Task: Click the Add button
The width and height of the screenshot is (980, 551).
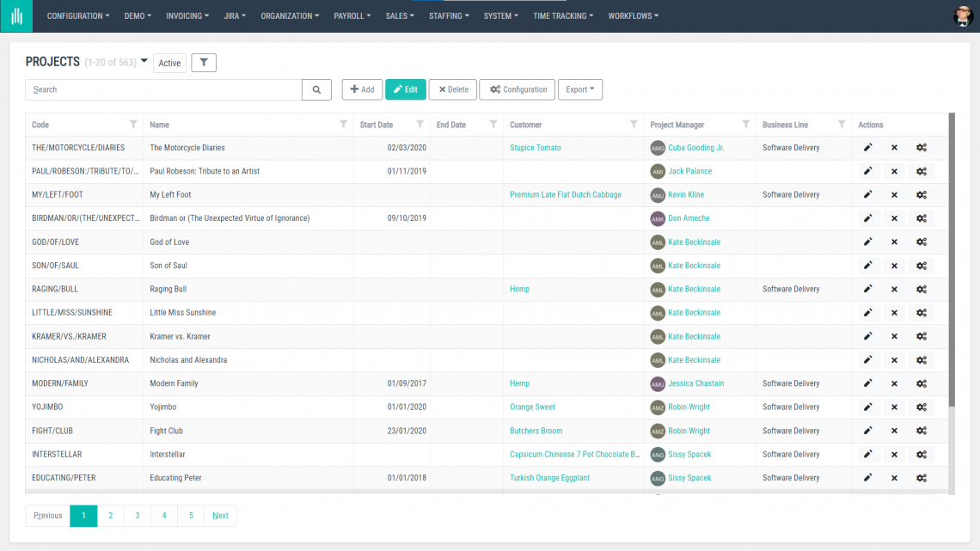Action: [362, 89]
